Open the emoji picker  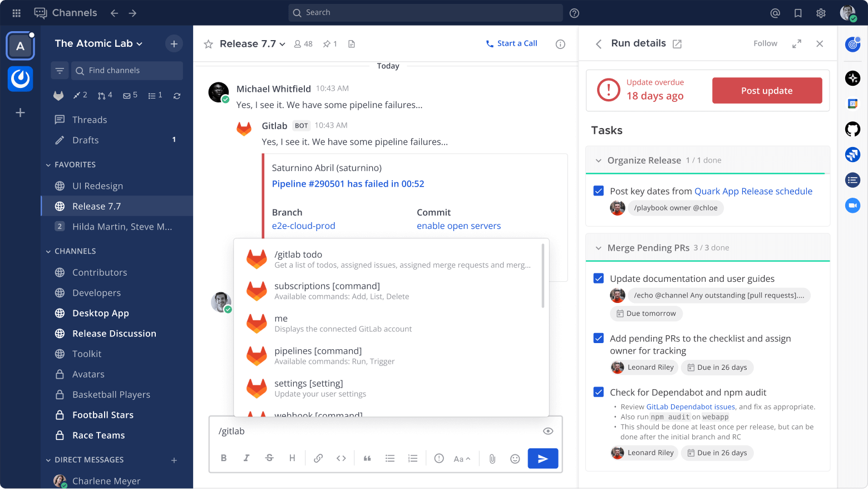pos(515,458)
